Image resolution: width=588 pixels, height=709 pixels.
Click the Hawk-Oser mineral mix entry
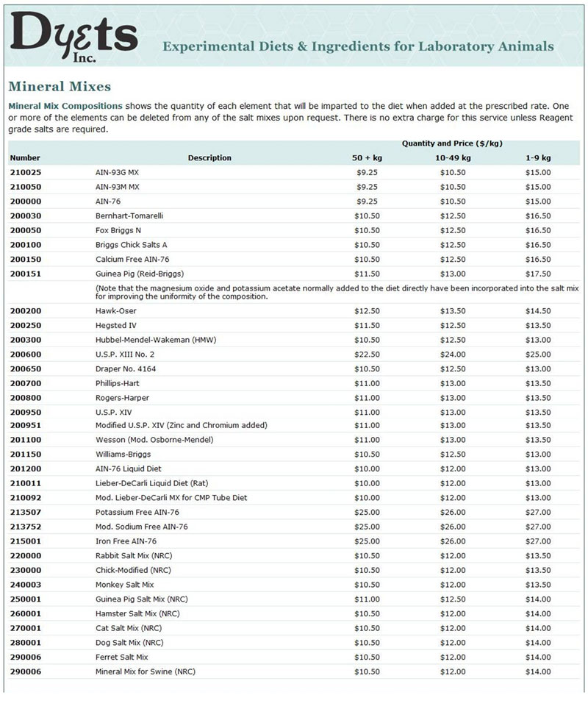tap(115, 311)
